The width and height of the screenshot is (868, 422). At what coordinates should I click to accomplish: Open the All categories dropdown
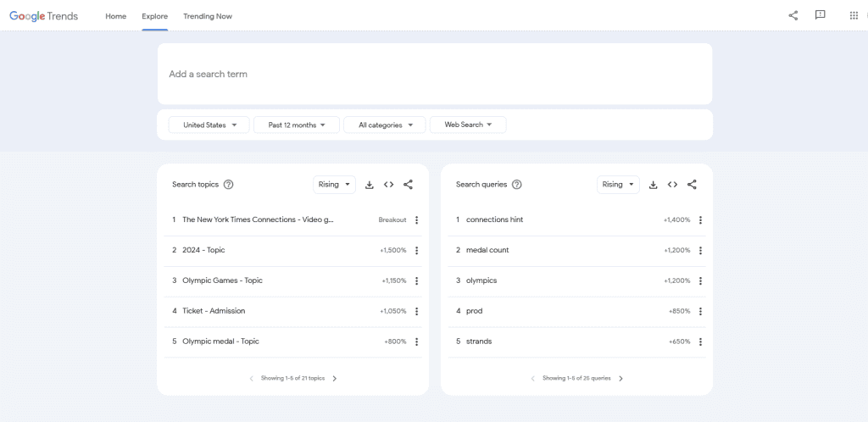385,125
